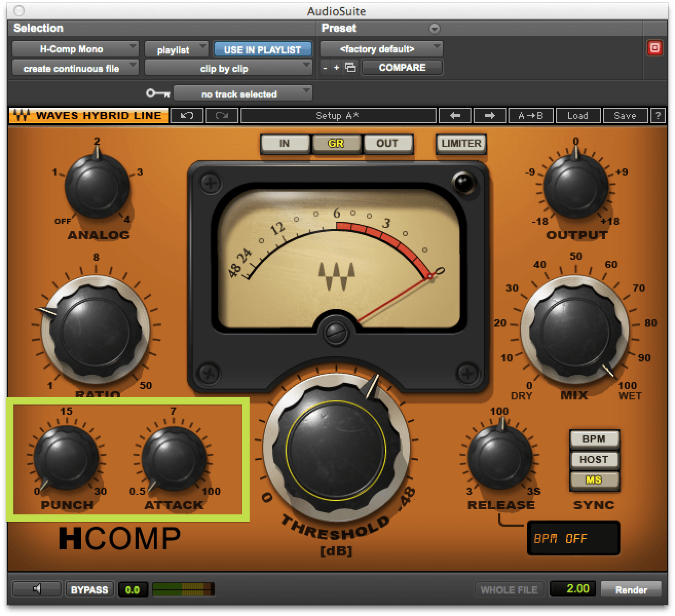Click the BPM OFF display

click(x=573, y=538)
